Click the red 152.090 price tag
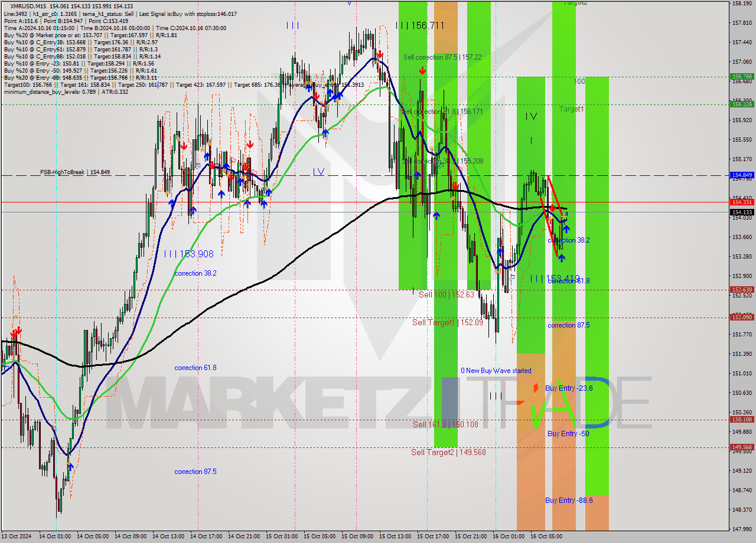 742,318
